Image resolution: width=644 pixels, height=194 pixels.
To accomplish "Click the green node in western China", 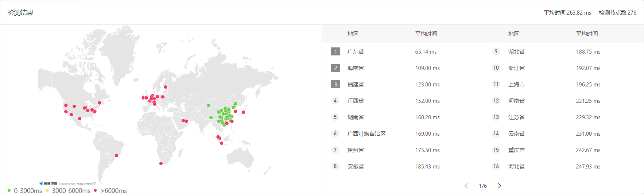I will click(x=209, y=105).
